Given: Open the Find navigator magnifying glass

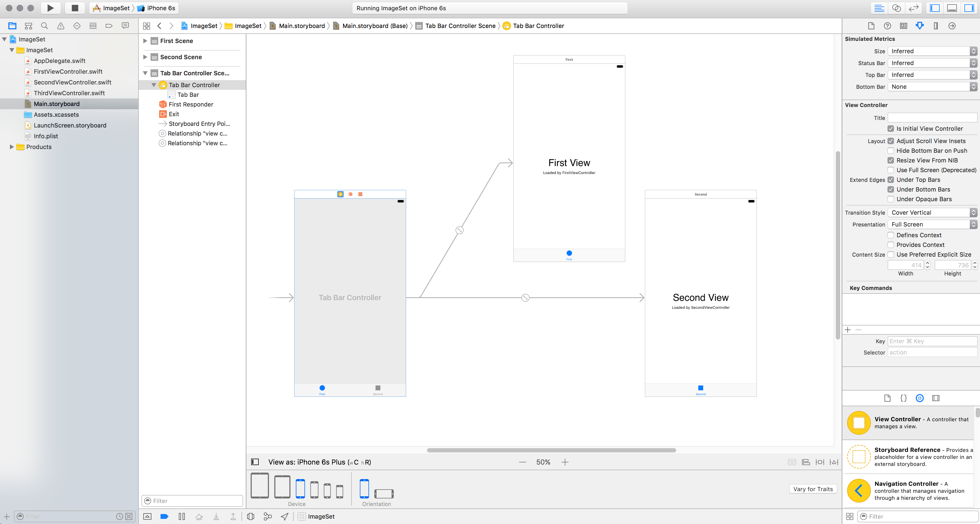Looking at the screenshot, I should tap(45, 26).
